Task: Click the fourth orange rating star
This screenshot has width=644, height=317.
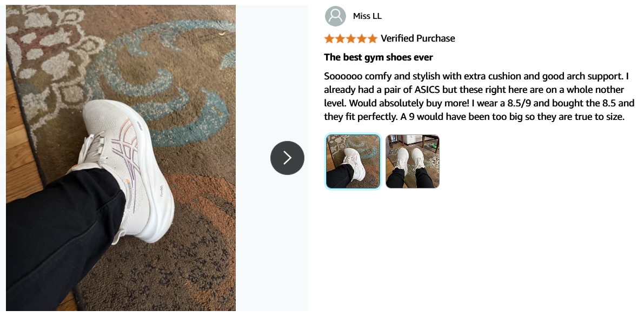Action: 361,38
